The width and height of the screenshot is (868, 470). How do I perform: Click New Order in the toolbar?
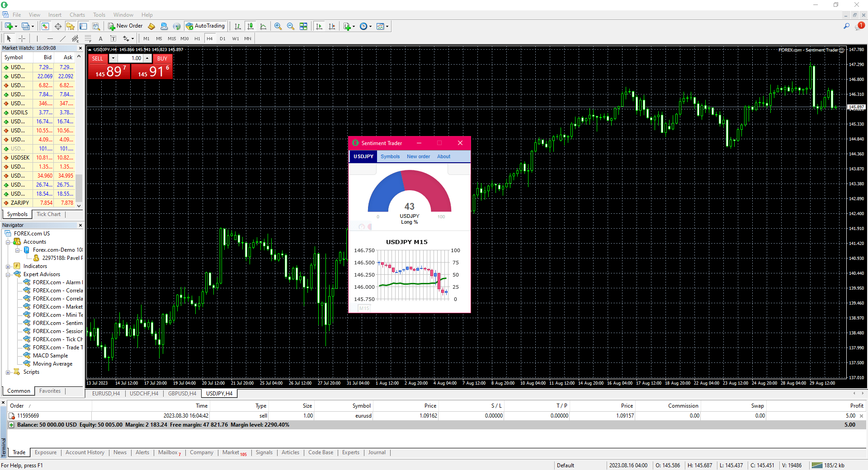click(x=126, y=26)
